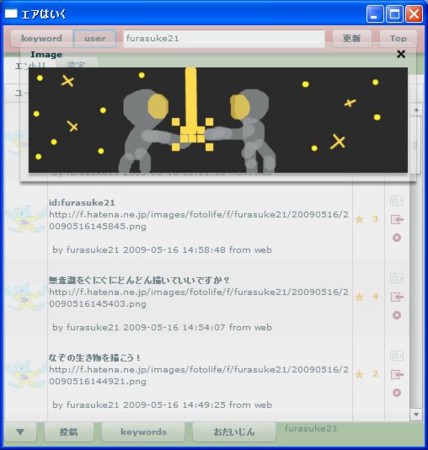Maximize the エアはいく window
This screenshot has width=428, height=450.
pos(394,14)
